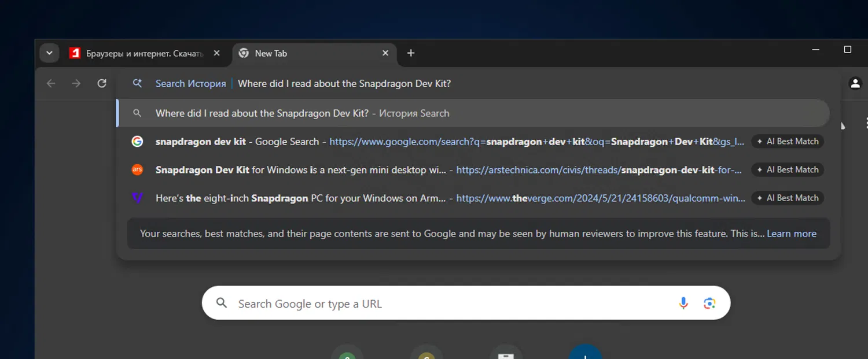Open the Learn more link
The width and height of the screenshot is (868, 359).
point(791,234)
